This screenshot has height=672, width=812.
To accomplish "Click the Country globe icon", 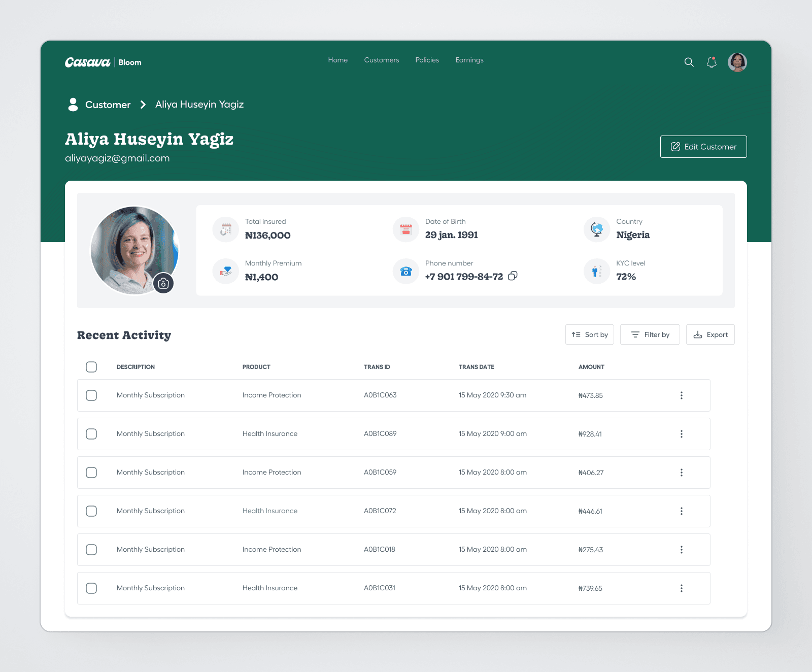I will pyautogui.click(x=597, y=229).
